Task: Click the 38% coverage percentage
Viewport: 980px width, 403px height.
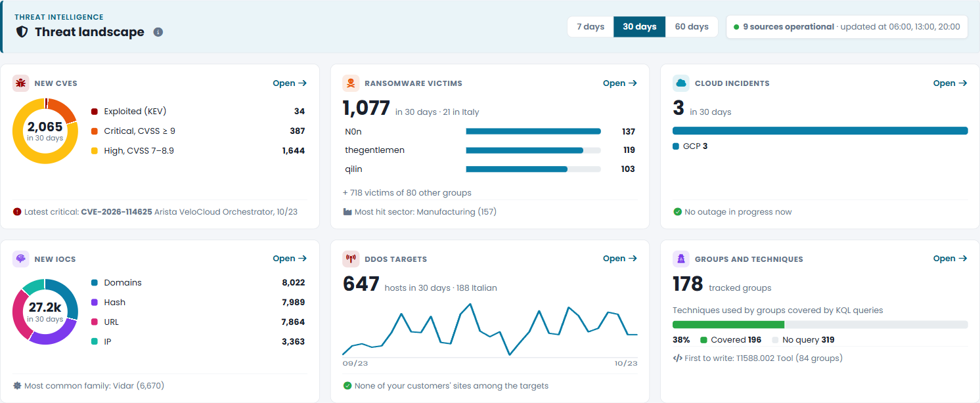Action: pos(681,340)
